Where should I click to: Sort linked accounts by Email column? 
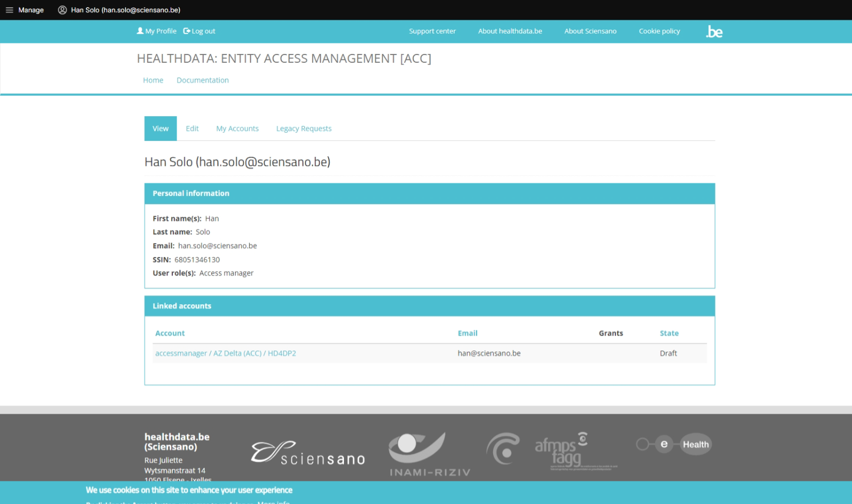pyautogui.click(x=467, y=333)
